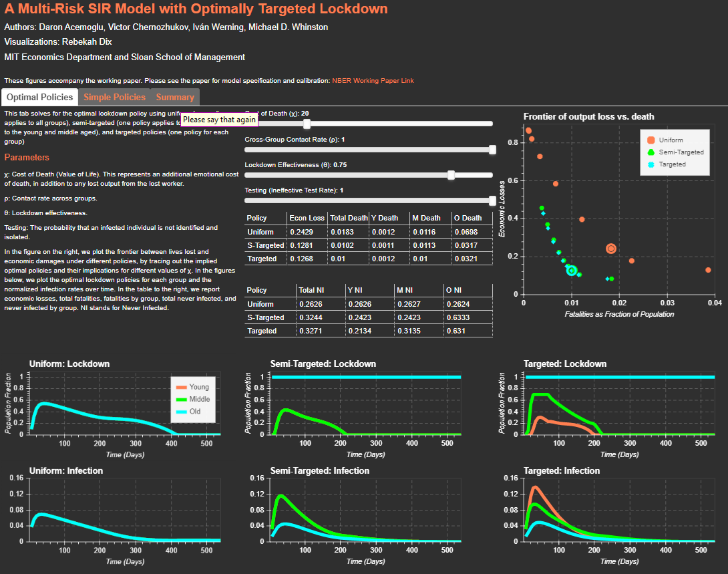Select the circled cyan Targeted point on frontier

point(572,270)
